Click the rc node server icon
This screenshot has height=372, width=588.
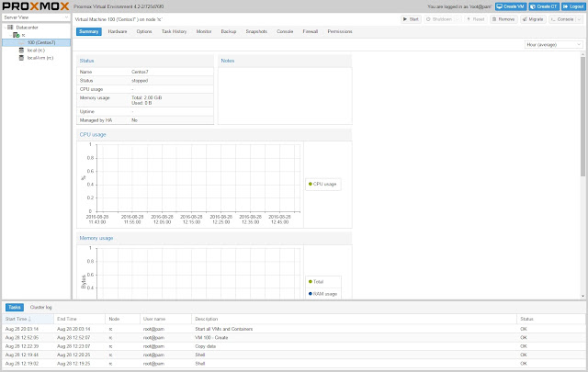point(17,35)
